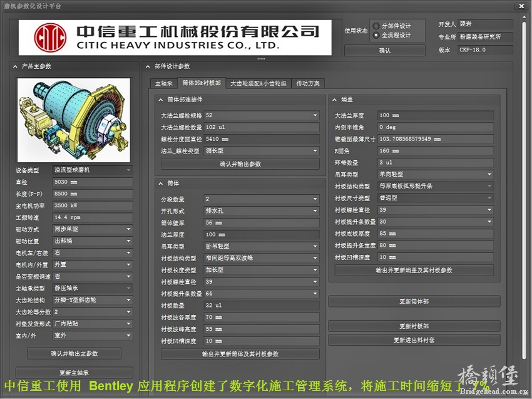Click 更新筒体部 button
This screenshot has width=532, height=399.
tap(414, 301)
